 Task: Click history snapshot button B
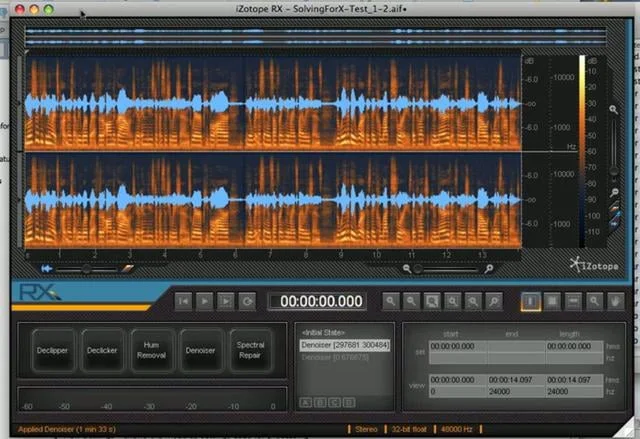(x=320, y=403)
